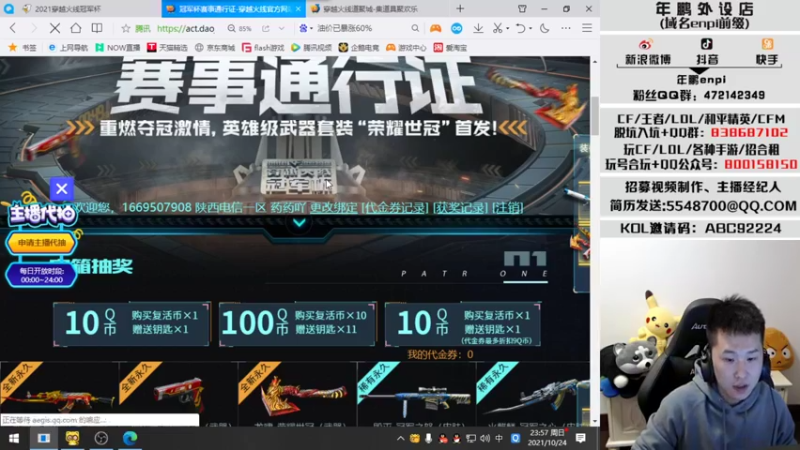Click the 中 input method indicator

tap(499, 438)
